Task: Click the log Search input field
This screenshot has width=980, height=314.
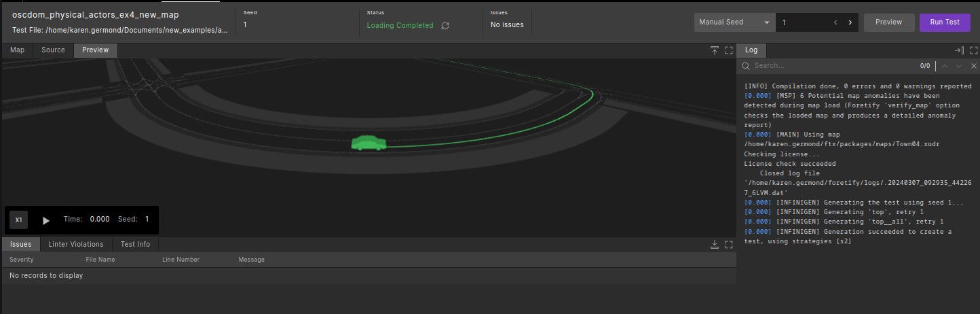Action: 831,66
